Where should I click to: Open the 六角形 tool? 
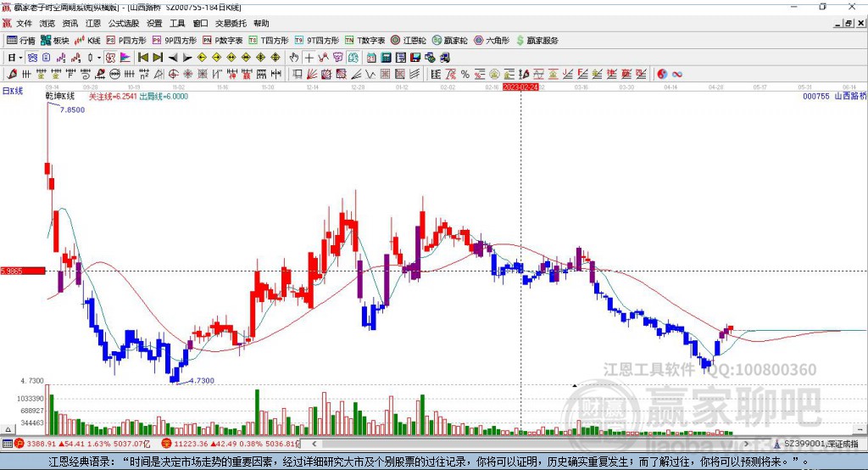point(492,41)
